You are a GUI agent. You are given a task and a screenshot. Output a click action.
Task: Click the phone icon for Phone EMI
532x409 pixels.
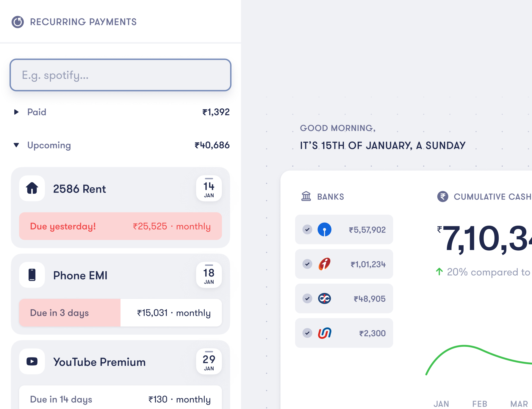pos(32,275)
